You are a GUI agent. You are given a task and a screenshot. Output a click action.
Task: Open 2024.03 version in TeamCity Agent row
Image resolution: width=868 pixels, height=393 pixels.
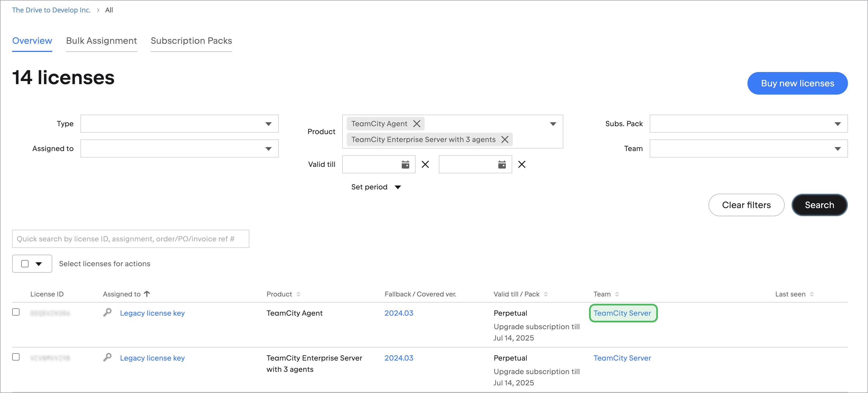[399, 313]
